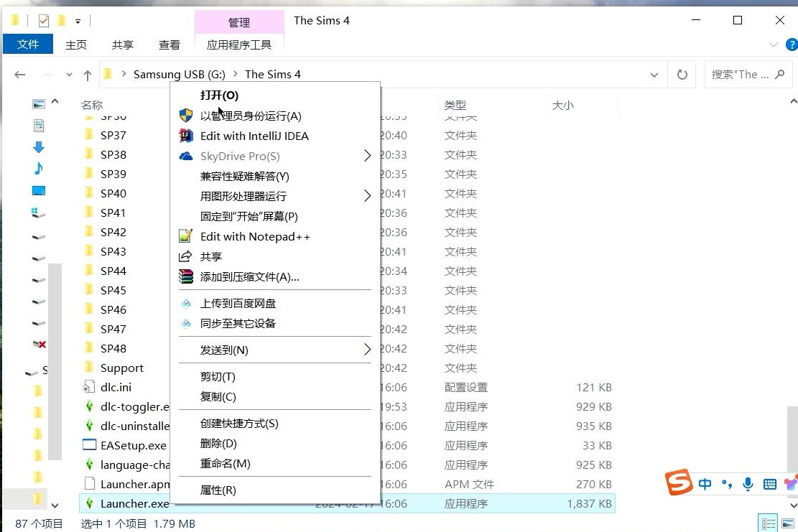Expand 发送到(N) submenu arrow
The image size is (798, 532).
(x=368, y=350)
